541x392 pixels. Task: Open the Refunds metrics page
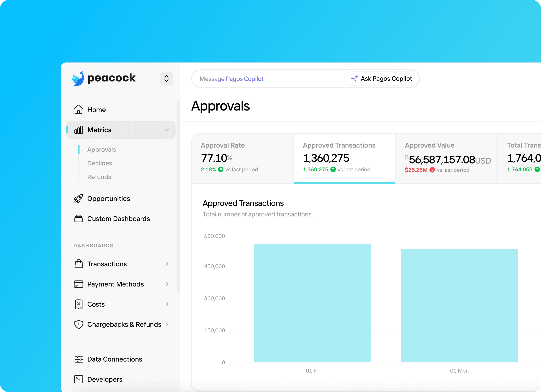pos(99,177)
